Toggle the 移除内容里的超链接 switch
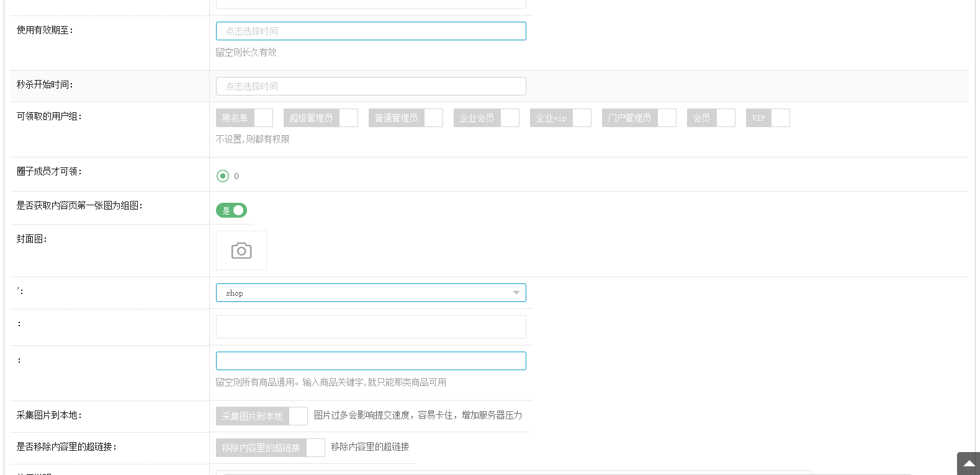The height and width of the screenshot is (475, 980). [x=270, y=448]
